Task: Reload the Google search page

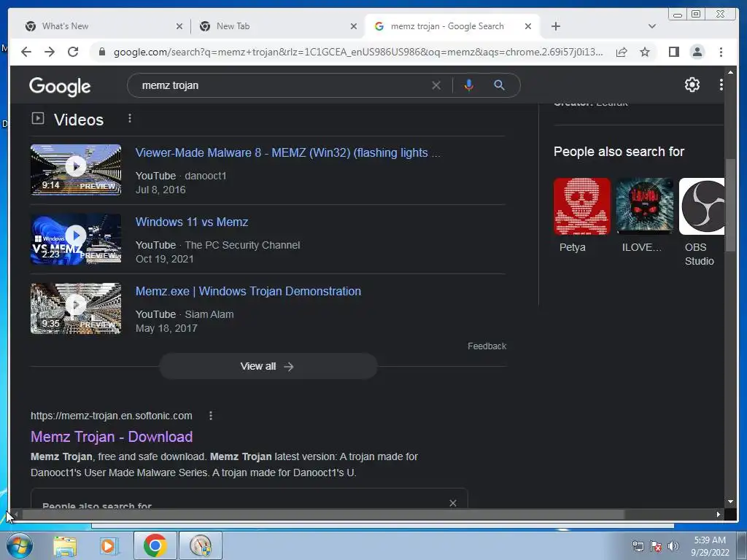Action: coord(73,52)
